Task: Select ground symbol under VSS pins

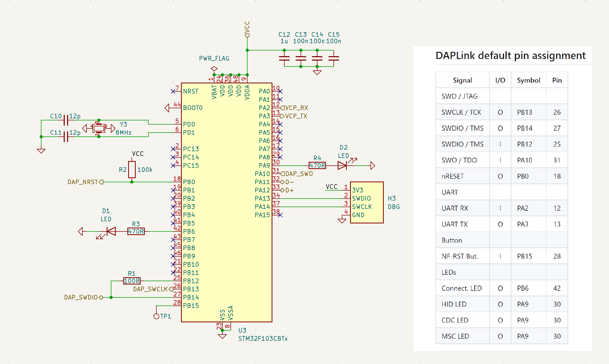Action: pos(222,336)
